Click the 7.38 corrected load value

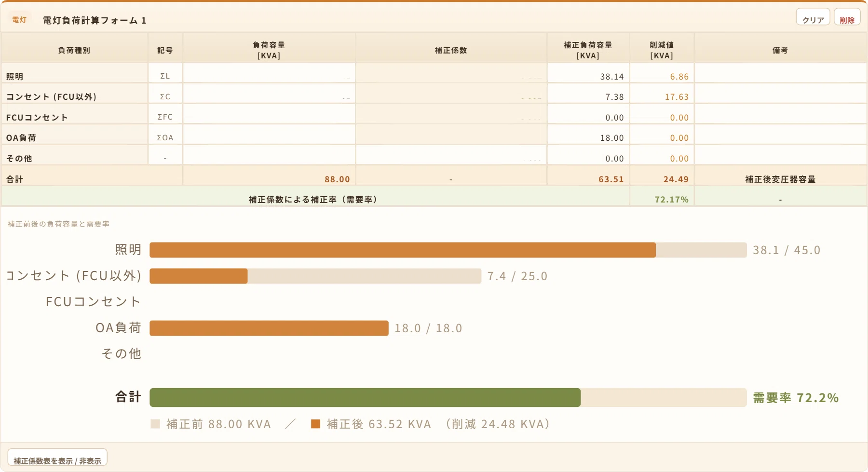click(614, 97)
